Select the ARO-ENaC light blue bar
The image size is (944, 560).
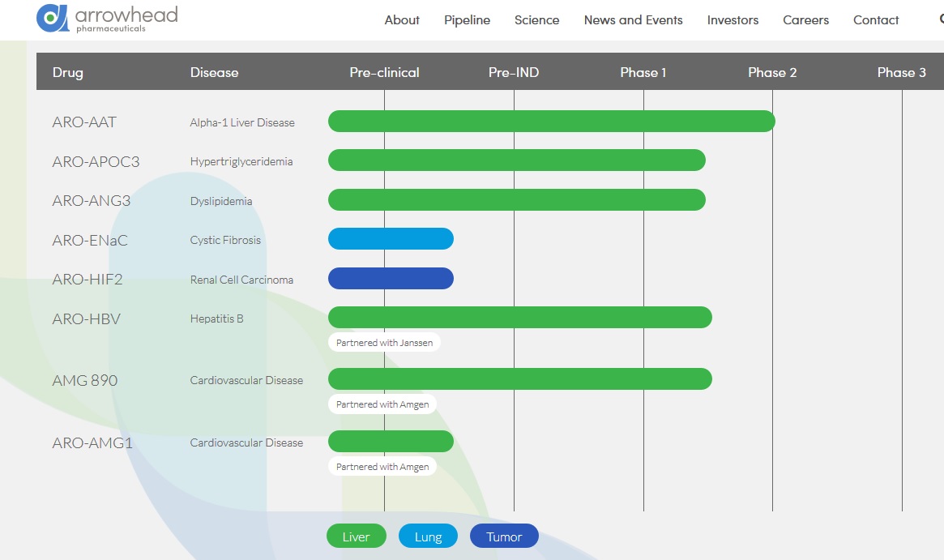point(391,239)
